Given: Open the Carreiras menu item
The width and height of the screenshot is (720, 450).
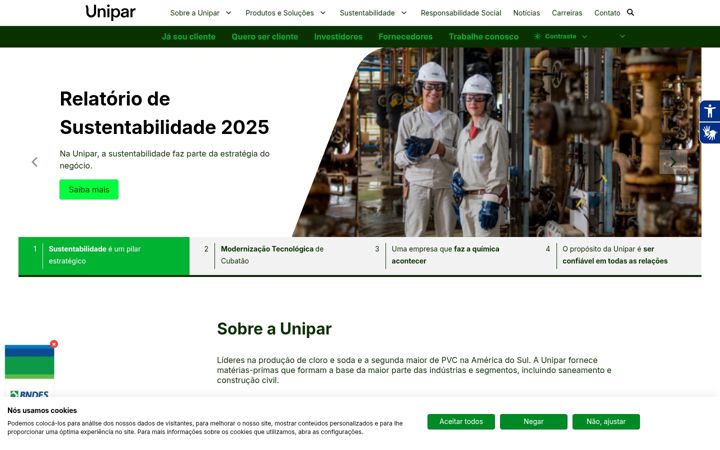Looking at the screenshot, I should click(x=567, y=13).
